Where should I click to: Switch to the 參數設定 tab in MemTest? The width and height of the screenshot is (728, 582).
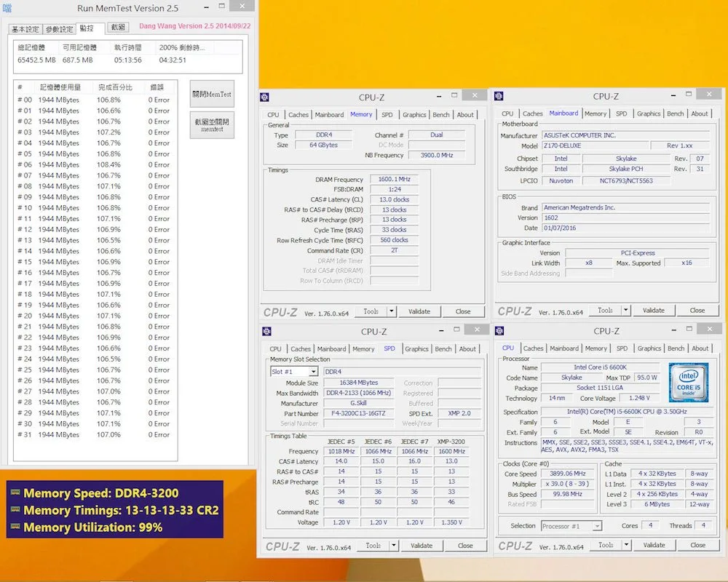click(60, 29)
